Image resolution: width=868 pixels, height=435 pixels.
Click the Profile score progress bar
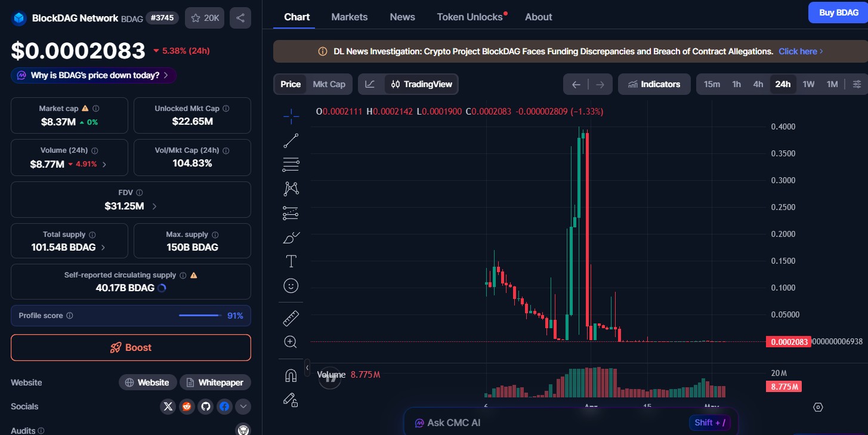(x=200, y=316)
